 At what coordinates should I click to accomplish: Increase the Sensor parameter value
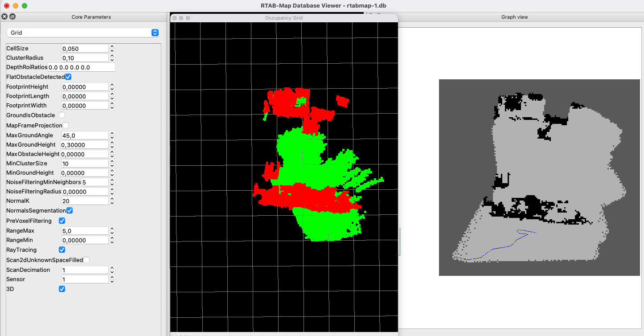point(112,277)
